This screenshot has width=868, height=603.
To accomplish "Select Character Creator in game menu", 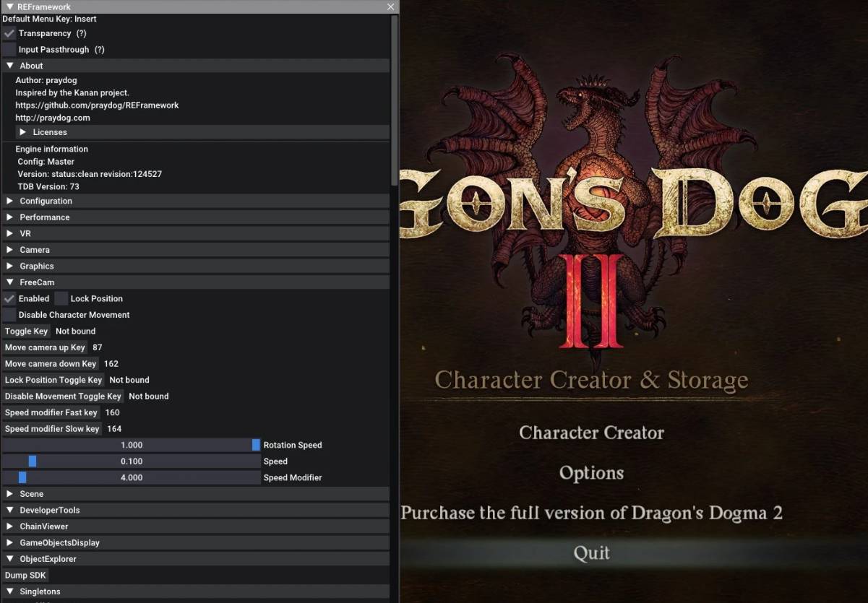I will pyautogui.click(x=591, y=433).
